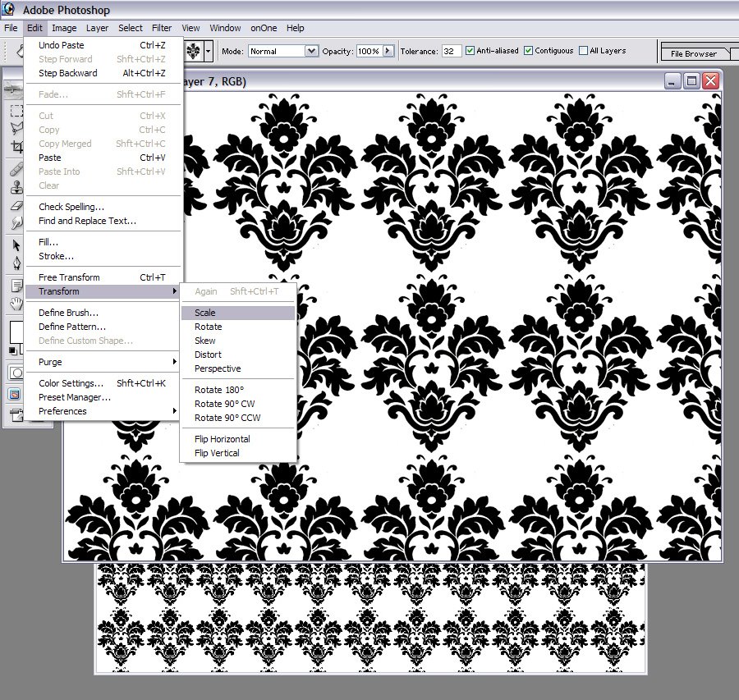The width and height of the screenshot is (739, 700).
Task: Click the Standard Screen Mode icon
Action: click(x=15, y=394)
